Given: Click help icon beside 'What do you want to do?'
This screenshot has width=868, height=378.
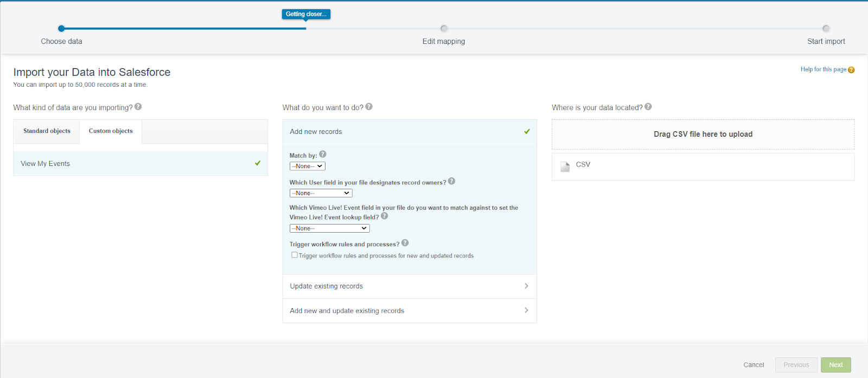Looking at the screenshot, I should pyautogui.click(x=369, y=107).
